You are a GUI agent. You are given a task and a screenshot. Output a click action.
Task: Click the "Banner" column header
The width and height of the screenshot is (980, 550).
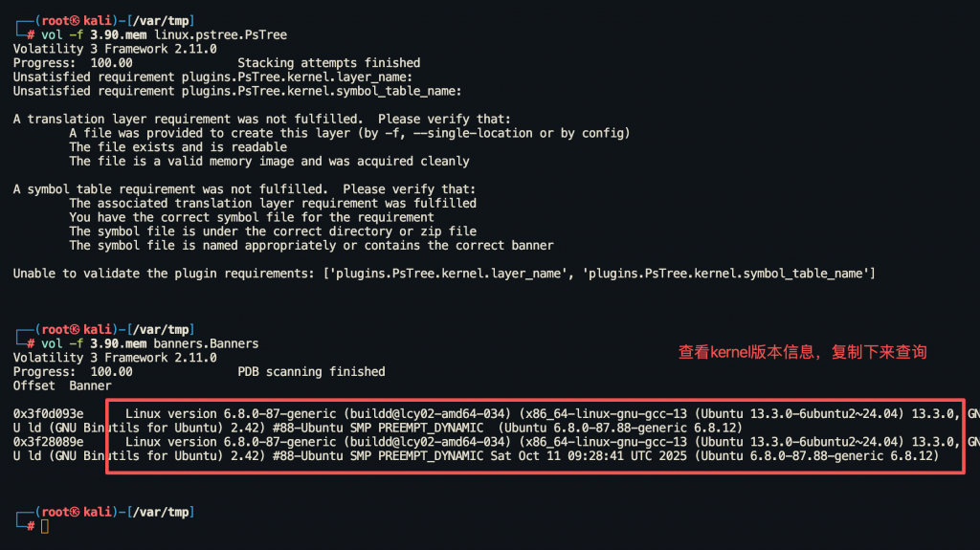[90, 385]
